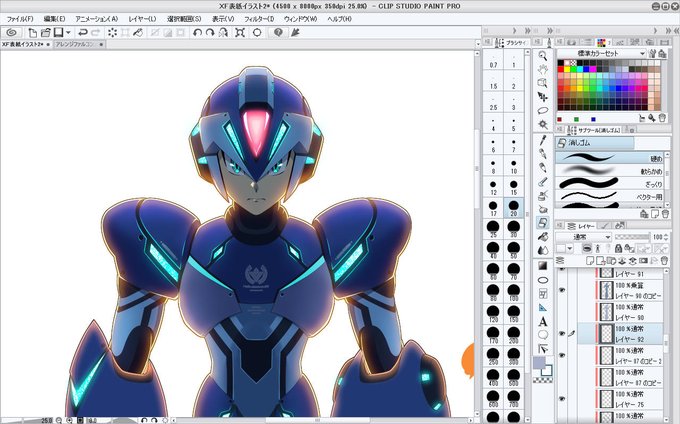Open the layer color dropdown arrow
The height and width of the screenshot is (424, 680).
coord(570,248)
